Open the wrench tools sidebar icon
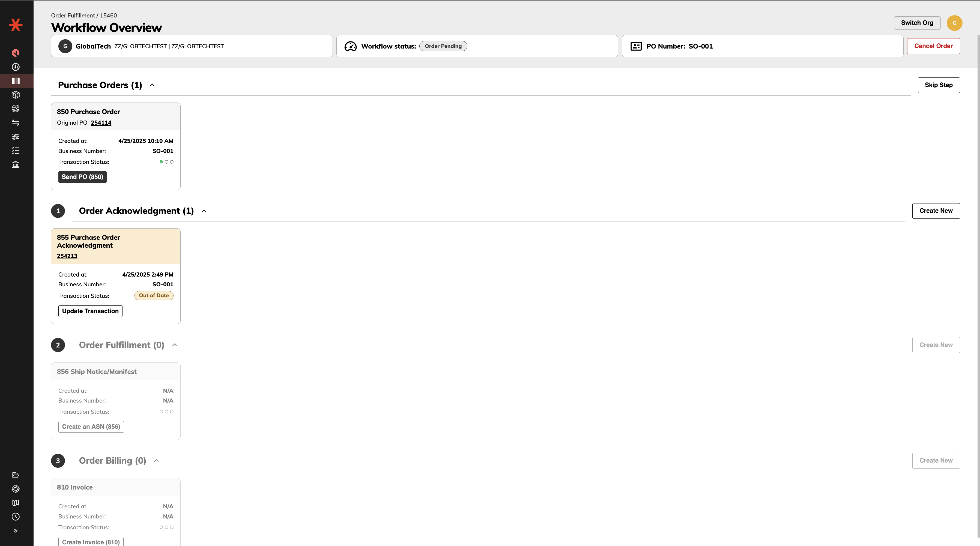The image size is (980, 546). point(16,53)
